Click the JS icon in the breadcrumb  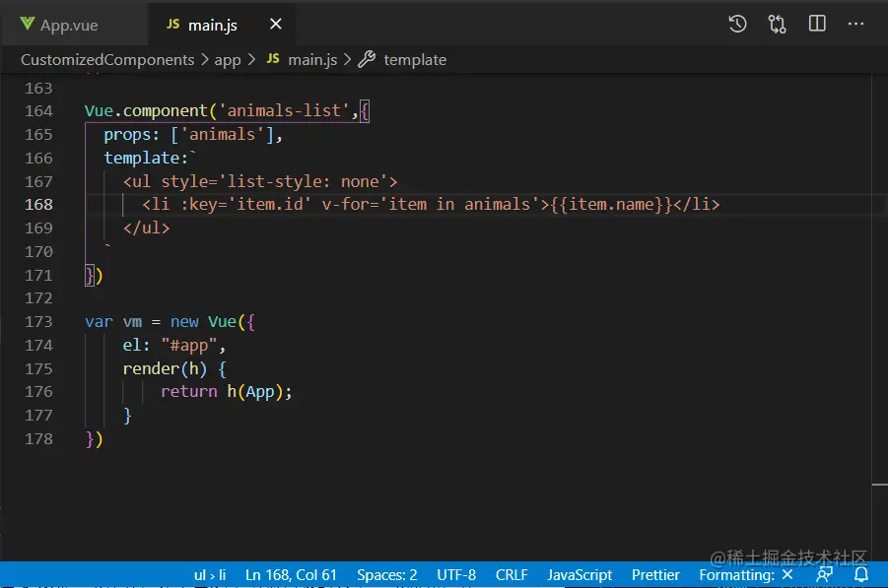(273, 58)
